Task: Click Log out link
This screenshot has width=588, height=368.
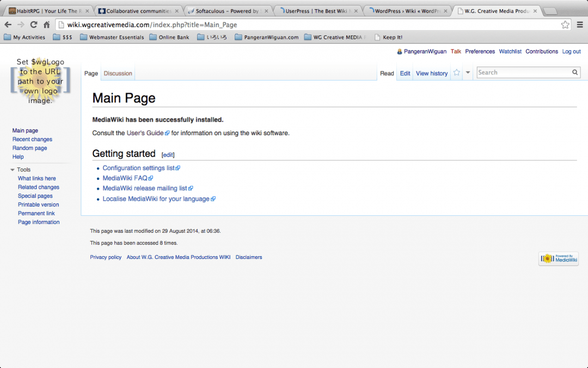Action: point(571,51)
